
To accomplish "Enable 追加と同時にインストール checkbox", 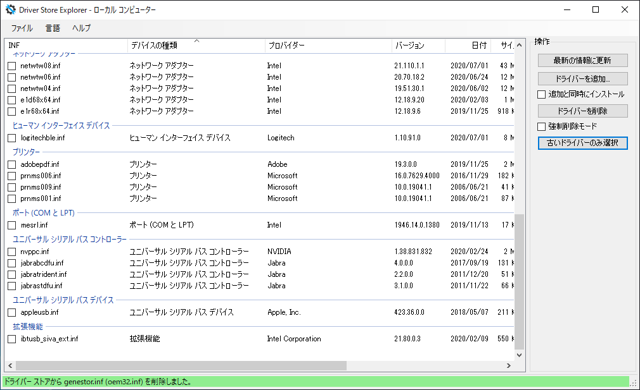I will (x=542, y=94).
